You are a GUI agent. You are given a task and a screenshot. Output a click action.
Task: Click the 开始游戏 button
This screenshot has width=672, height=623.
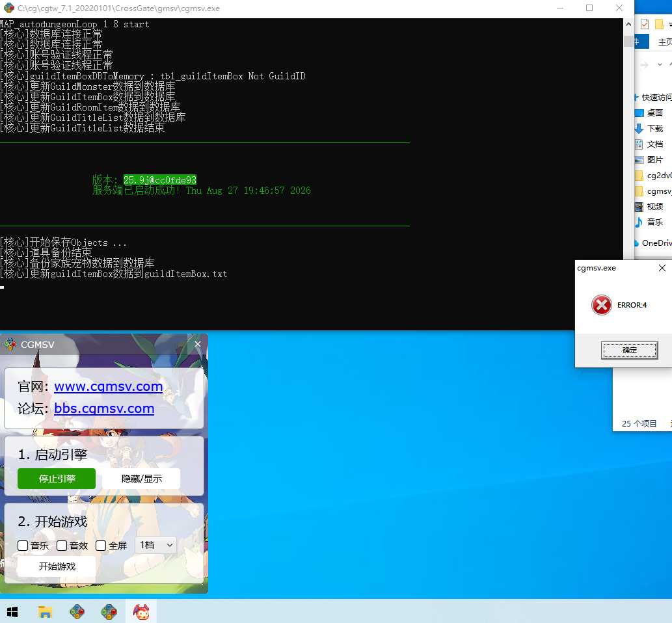pyautogui.click(x=57, y=566)
